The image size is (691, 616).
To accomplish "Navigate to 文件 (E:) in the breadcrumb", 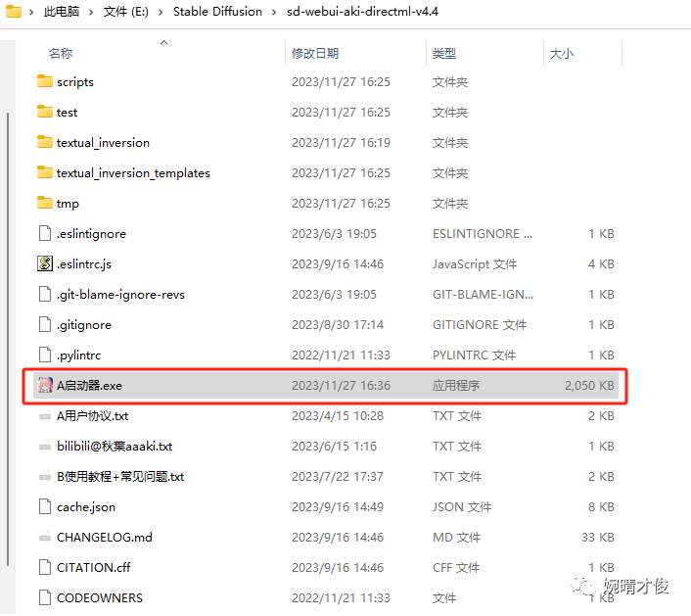I will tap(125, 12).
